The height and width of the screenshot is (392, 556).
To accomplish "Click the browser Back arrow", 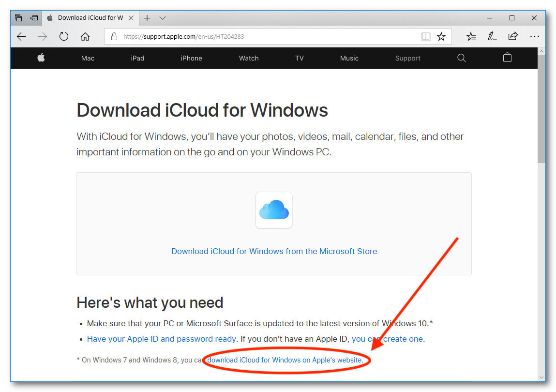I will (21, 36).
